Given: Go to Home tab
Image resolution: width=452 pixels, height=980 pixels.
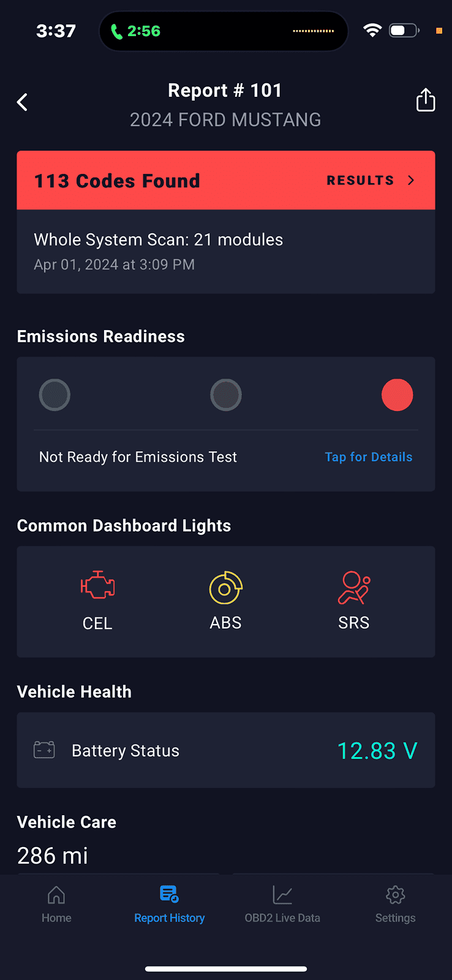Looking at the screenshot, I should click(x=56, y=904).
